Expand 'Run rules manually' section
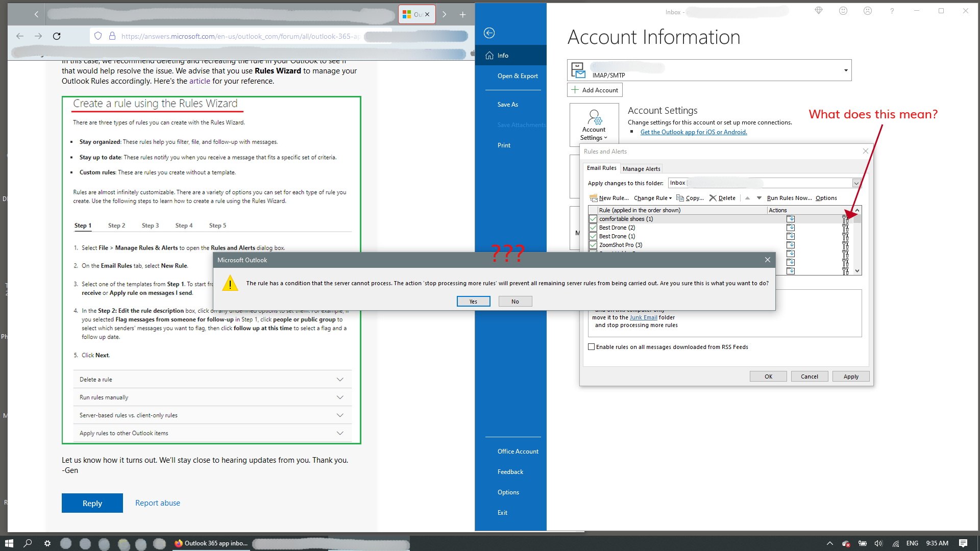The width and height of the screenshot is (980, 551). (212, 397)
